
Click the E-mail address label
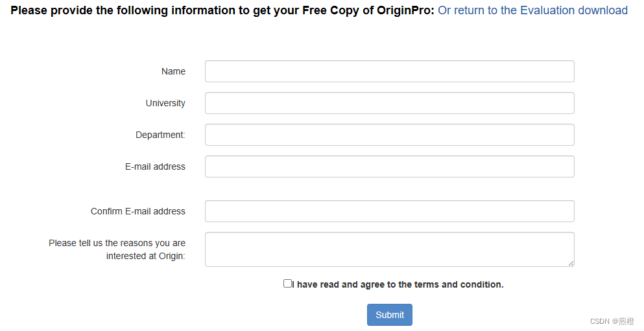point(155,166)
